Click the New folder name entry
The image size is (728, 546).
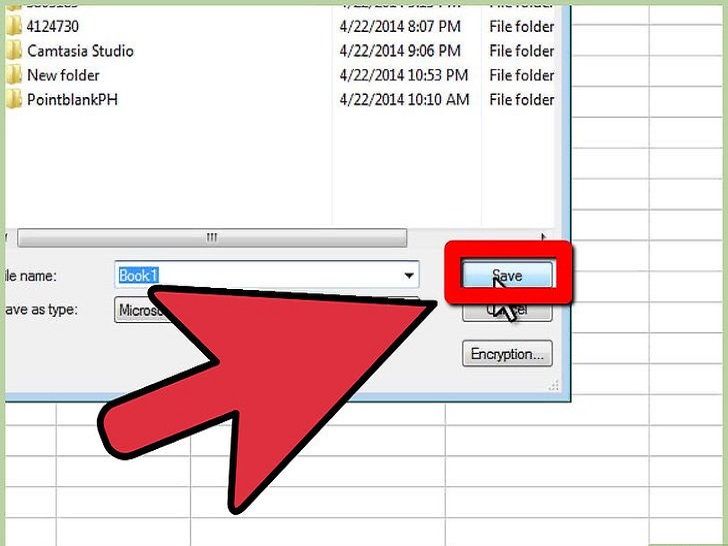point(63,75)
